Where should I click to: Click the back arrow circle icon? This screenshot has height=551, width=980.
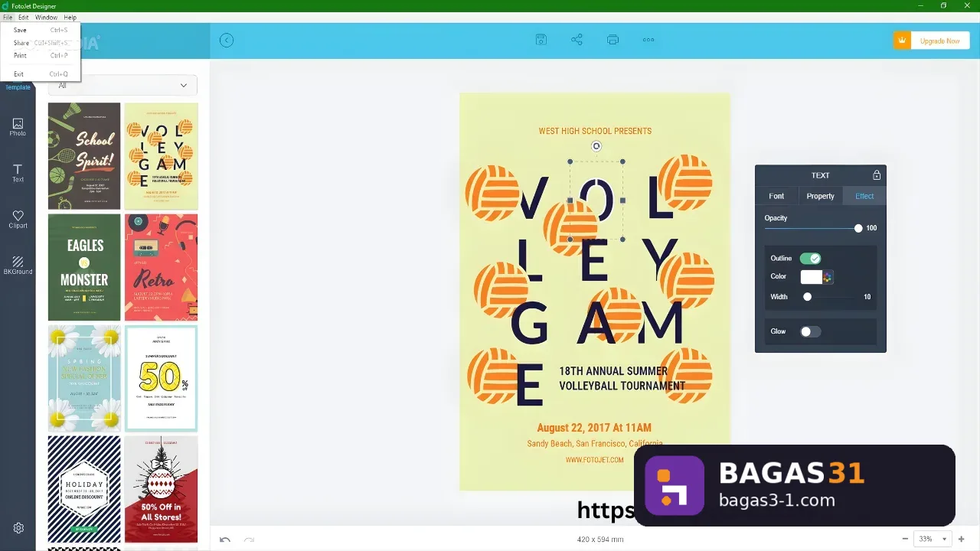point(227,41)
